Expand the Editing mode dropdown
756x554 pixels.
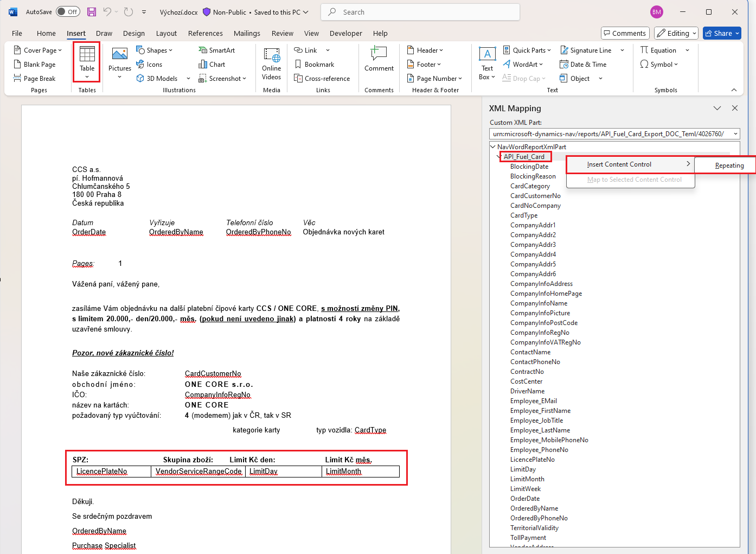(x=676, y=33)
